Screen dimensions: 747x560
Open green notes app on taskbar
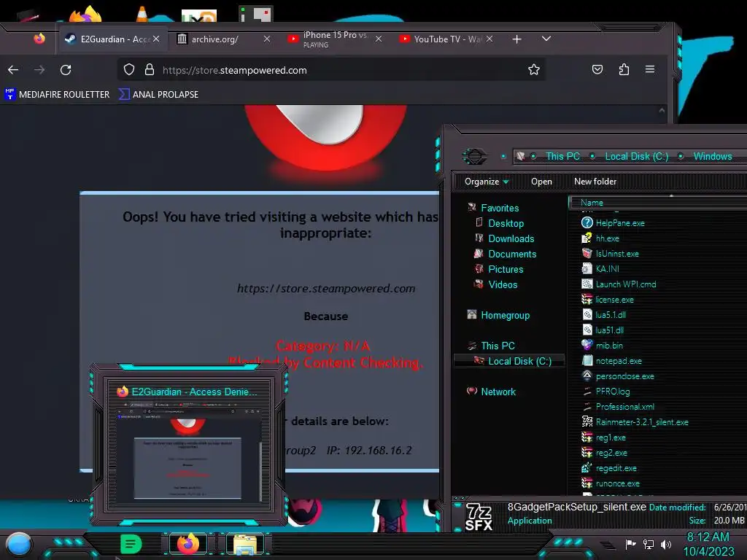(131, 544)
